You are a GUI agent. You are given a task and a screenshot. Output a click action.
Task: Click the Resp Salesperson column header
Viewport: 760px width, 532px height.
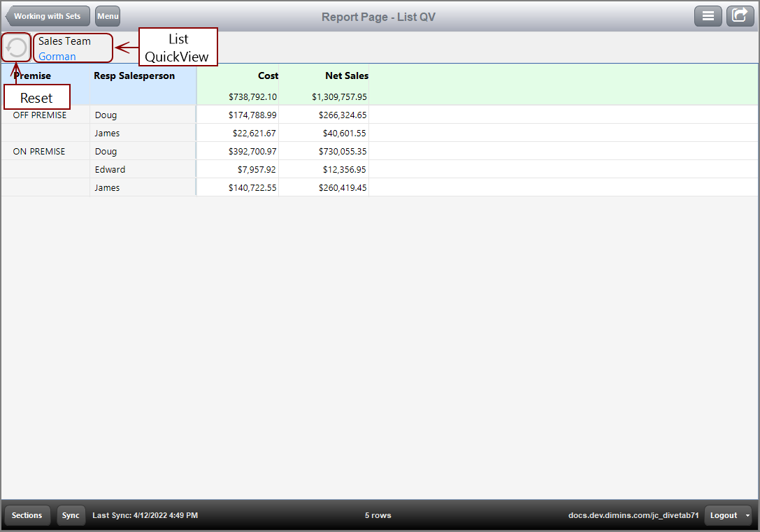pyautogui.click(x=134, y=76)
